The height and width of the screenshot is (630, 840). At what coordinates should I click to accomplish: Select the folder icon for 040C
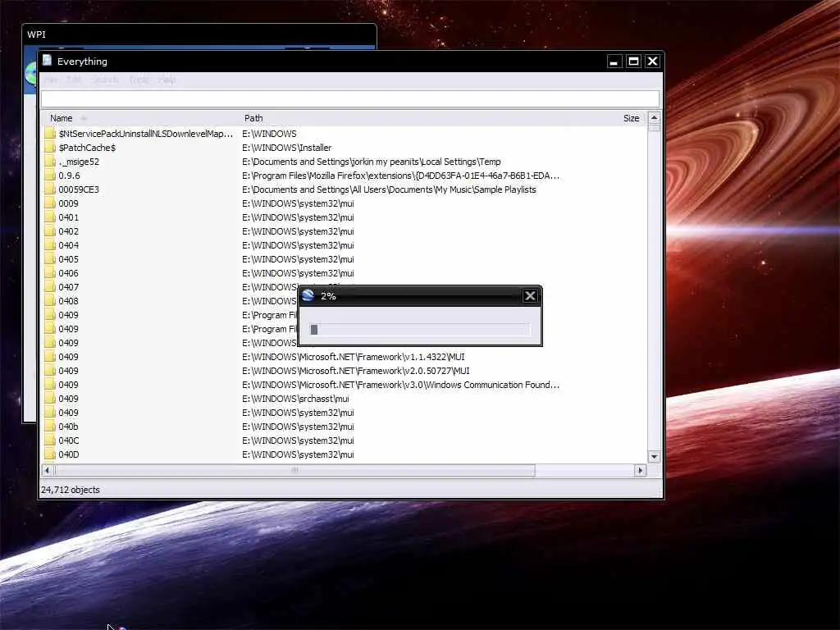coord(50,441)
